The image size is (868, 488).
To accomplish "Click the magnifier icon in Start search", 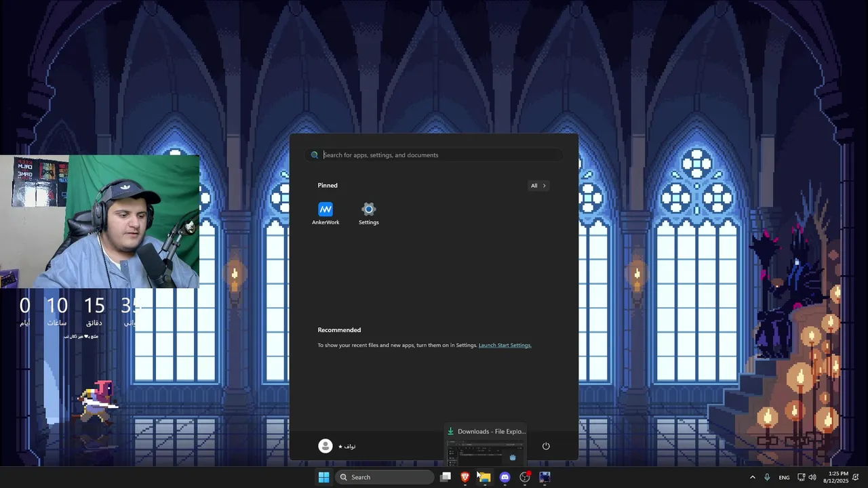I will 315,155.
